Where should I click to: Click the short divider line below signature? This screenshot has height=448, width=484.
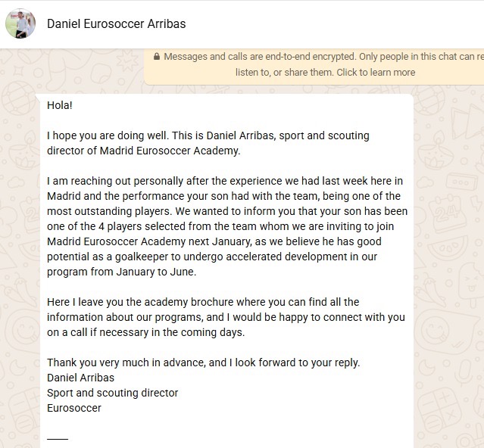58,438
